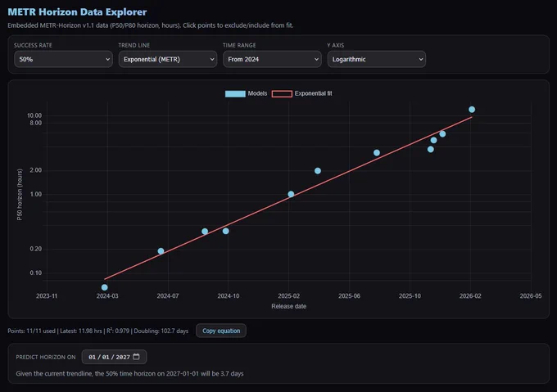The width and height of the screenshot is (557, 392).
Task: Open the calendar picker icon in date field
Action: (136, 357)
